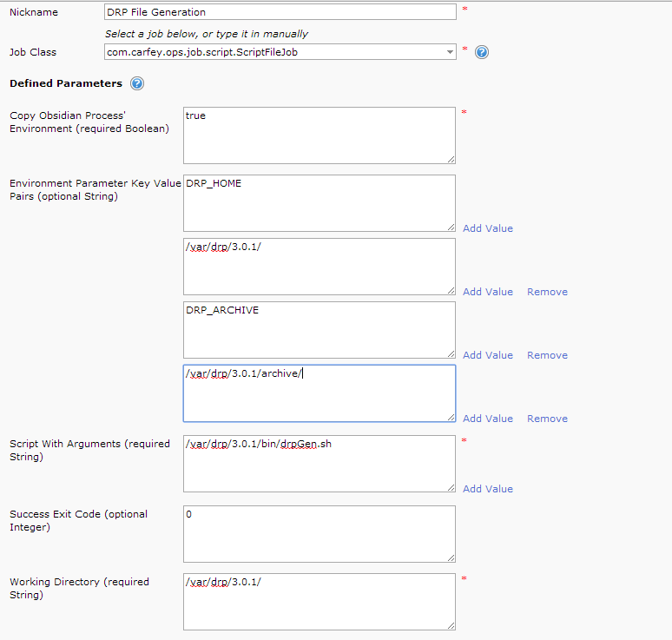Expand the Job Class dropdown arrow

pos(450,52)
